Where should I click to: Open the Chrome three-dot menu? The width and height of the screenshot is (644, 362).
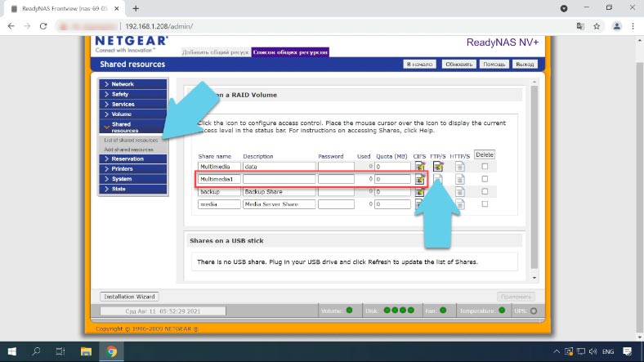633,26
